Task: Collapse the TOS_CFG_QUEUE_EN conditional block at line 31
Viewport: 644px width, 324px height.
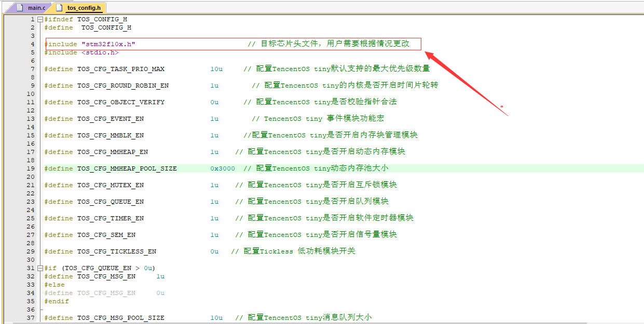Action: [x=40, y=267]
